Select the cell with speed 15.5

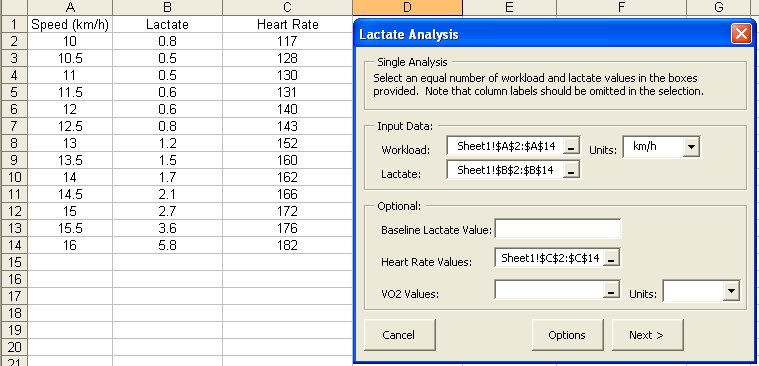click(x=70, y=228)
